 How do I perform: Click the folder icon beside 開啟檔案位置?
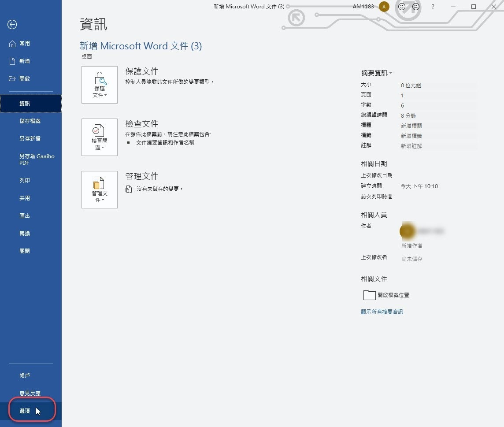point(369,295)
